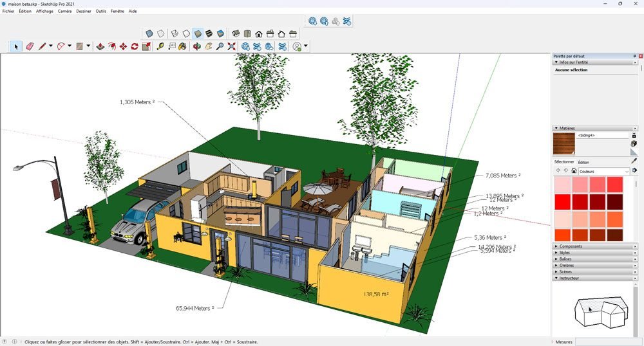Activate the Push/Pull tool
Image resolution: width=644 pixels, height=346 pixels.
100,47
